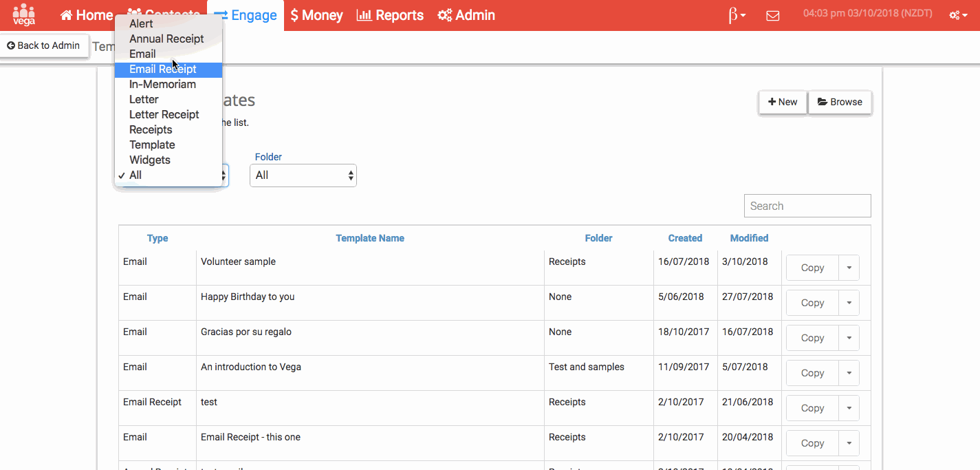This screenshot has height=470, width=980.
Task: Open the Reports menu
Action: (390, 15)
